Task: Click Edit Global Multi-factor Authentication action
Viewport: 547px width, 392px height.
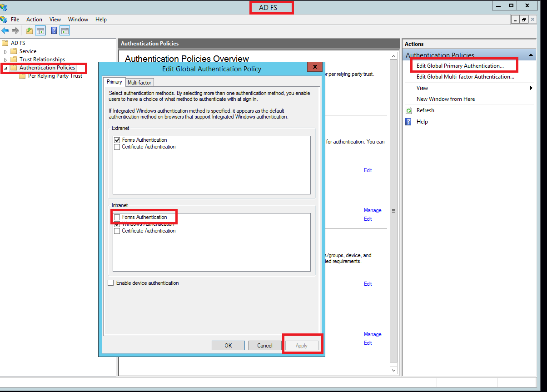Action: [x=466, y=77]
